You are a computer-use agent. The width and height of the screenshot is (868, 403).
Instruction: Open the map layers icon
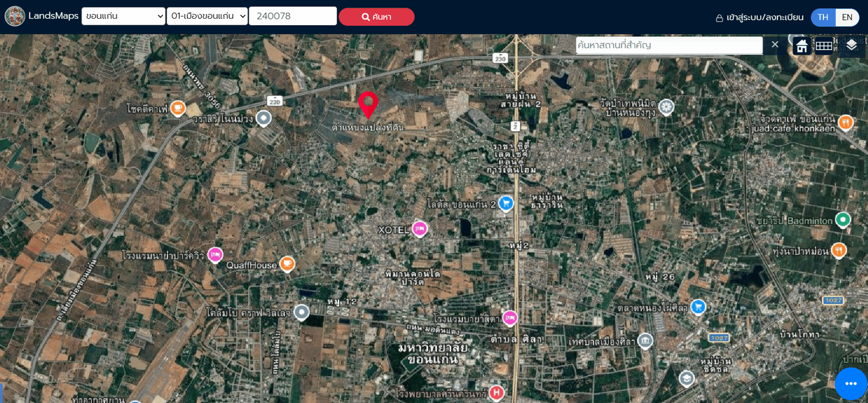tap(852, 45)
